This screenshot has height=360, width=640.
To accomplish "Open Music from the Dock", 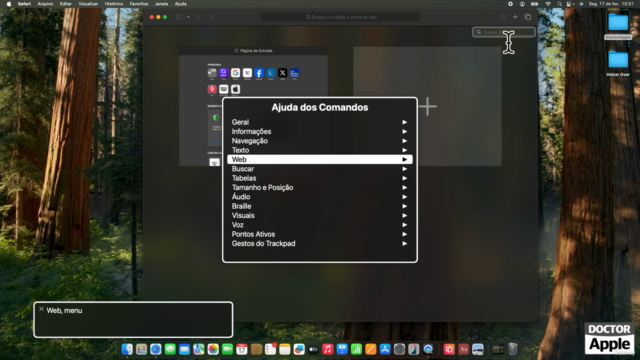I will point(328,349).
